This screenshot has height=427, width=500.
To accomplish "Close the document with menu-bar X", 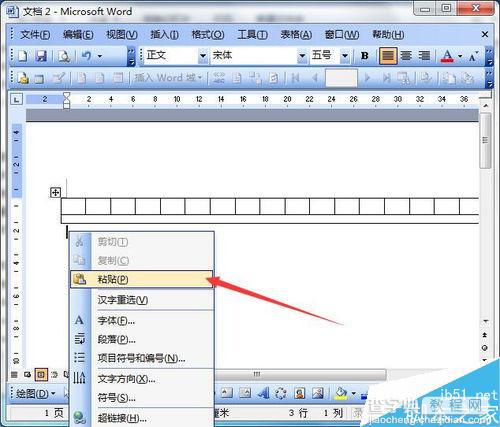I will [x=485, y=34].
